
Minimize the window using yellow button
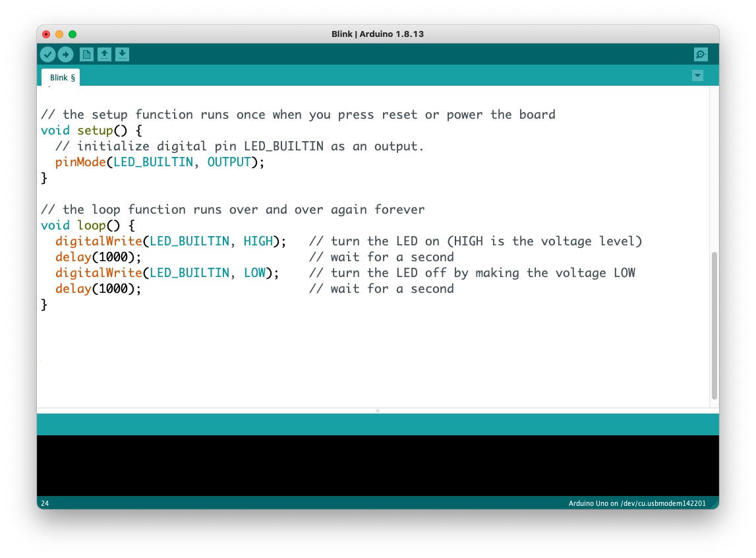(59, 34)
